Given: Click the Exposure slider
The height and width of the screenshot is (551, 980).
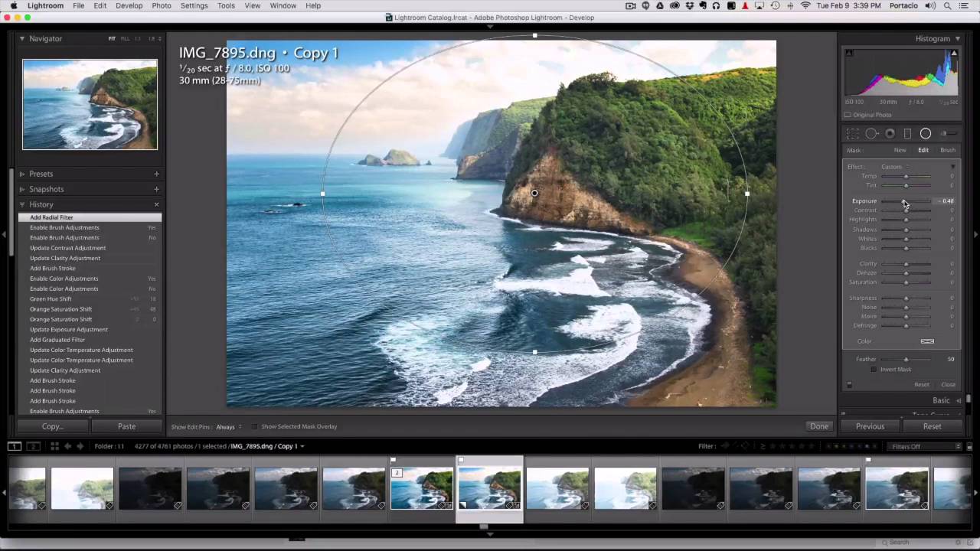Looking at the screenshot, I should pyautogui.click(x=906, y=201).
